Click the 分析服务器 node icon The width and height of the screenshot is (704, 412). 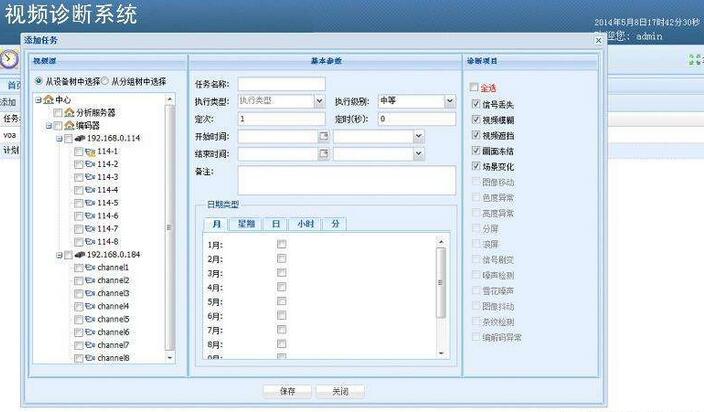(69, 113)
